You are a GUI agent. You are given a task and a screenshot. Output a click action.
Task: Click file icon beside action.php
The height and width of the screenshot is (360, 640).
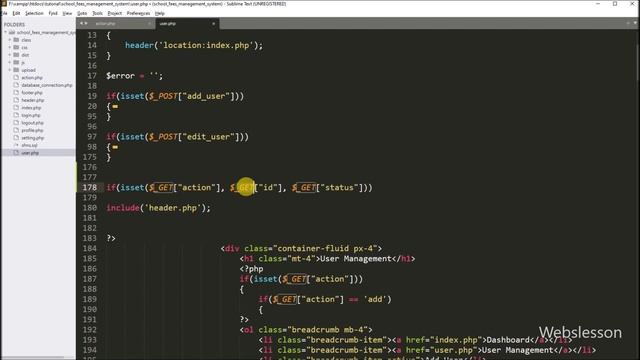pyautogui.click(x=16, y=78)
